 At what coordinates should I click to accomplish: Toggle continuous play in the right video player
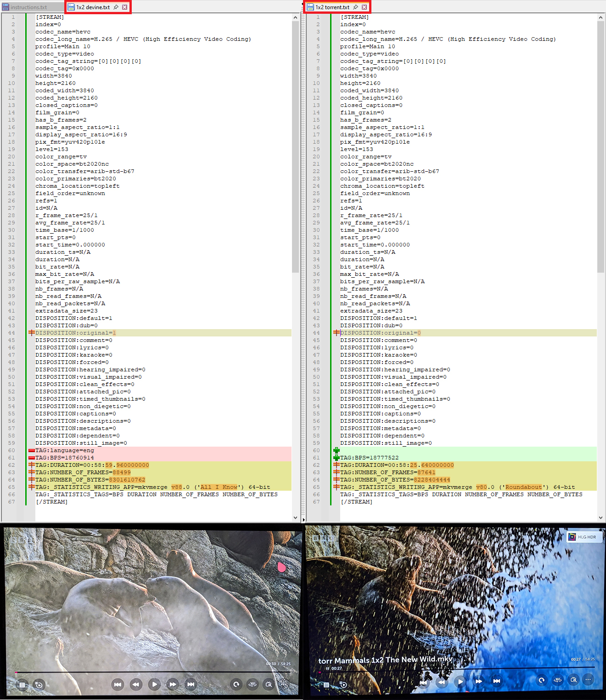pyautogui.click(x=343, y=684)
